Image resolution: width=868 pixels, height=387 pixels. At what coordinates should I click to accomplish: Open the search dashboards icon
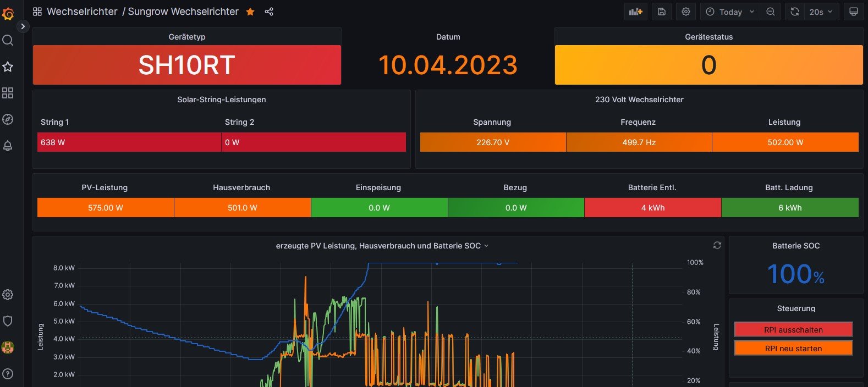click(x=8, y=40)
